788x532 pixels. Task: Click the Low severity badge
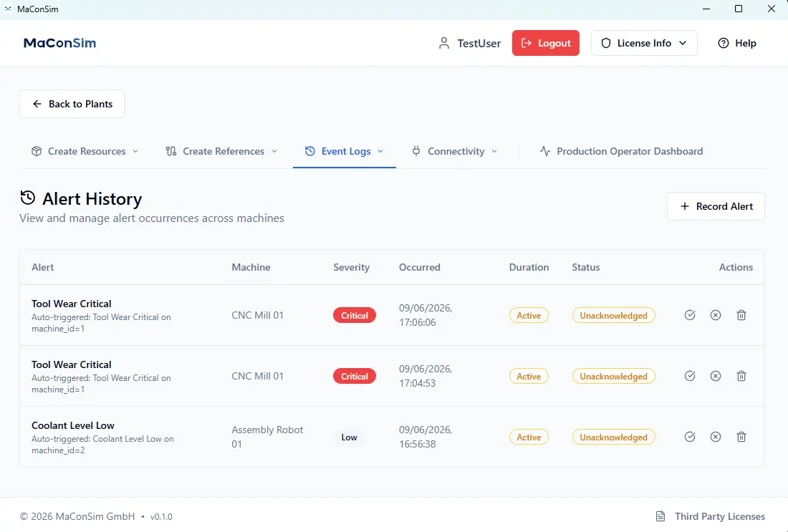coord(350,437)
